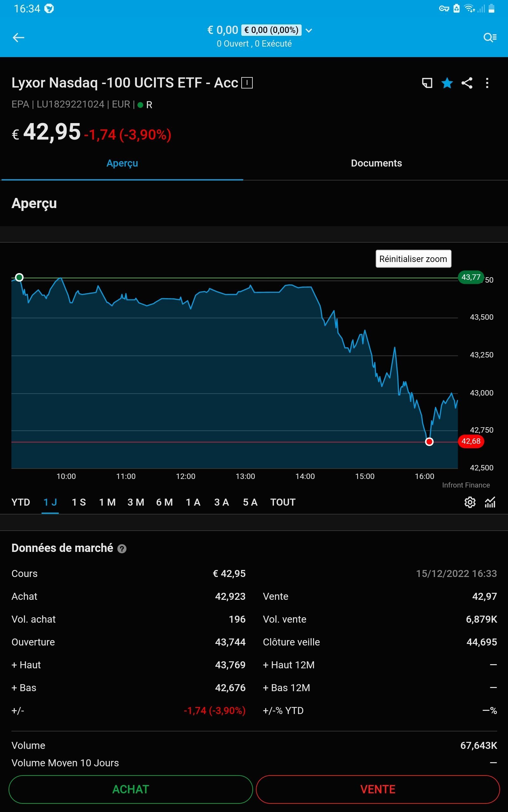Select the 1 J chart range

50,502
